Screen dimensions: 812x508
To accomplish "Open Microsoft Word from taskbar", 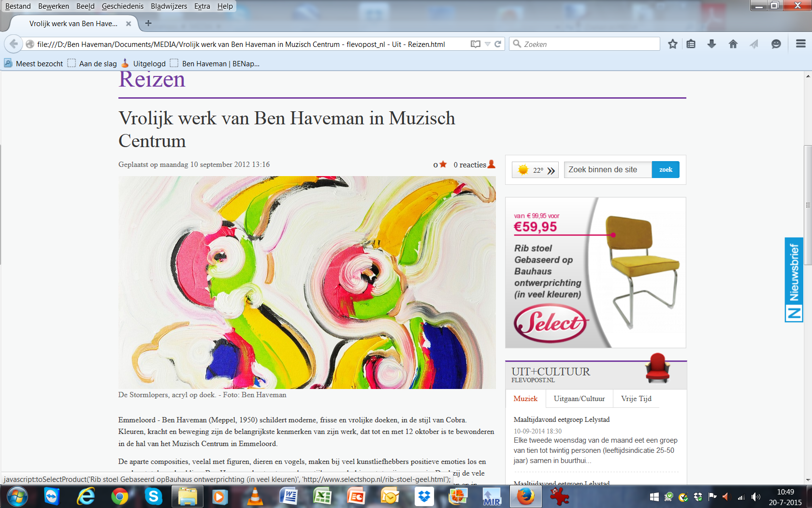I will pyautogui.click(x=289, y=496).
